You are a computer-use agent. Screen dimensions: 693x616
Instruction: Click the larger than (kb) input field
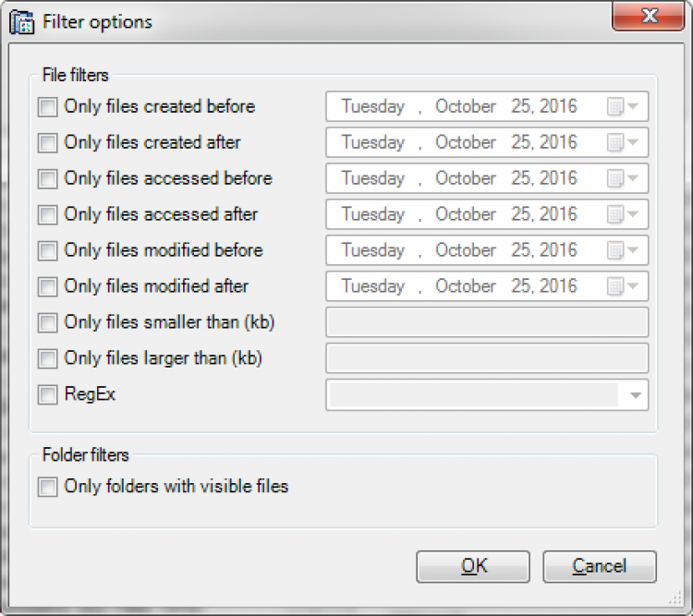click(487, 359)
